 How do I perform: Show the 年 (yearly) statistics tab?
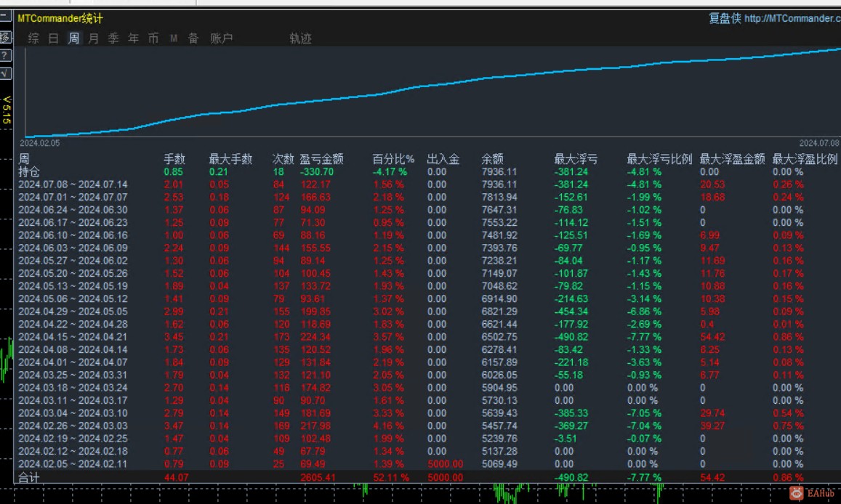tap(133, 38)
